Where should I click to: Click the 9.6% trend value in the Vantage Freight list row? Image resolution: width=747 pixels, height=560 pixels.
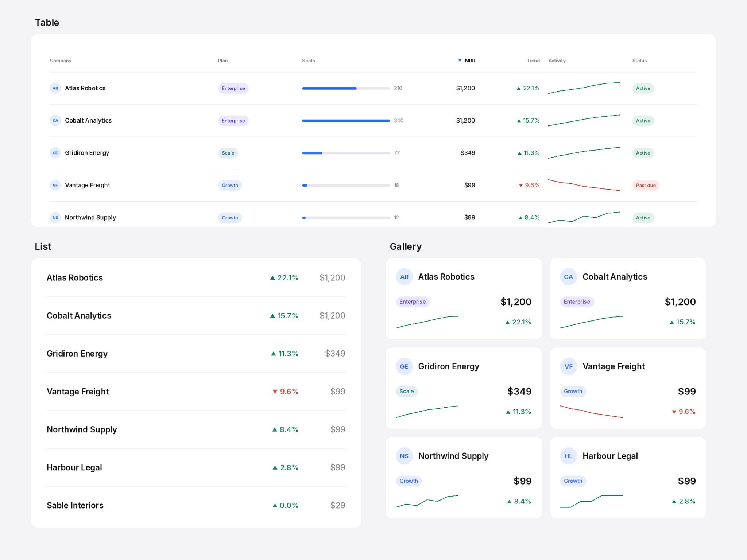pyautogui.click(x=286, y=392)
